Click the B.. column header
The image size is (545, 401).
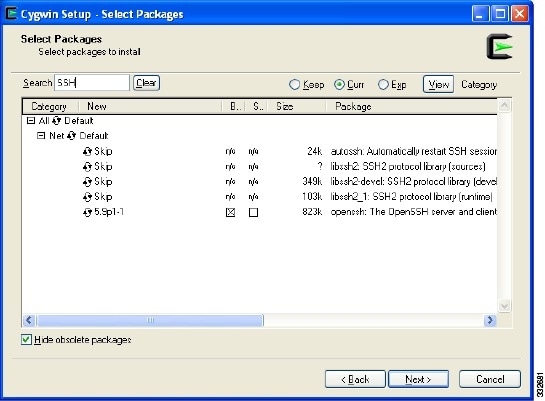click(x=234, y=106)
